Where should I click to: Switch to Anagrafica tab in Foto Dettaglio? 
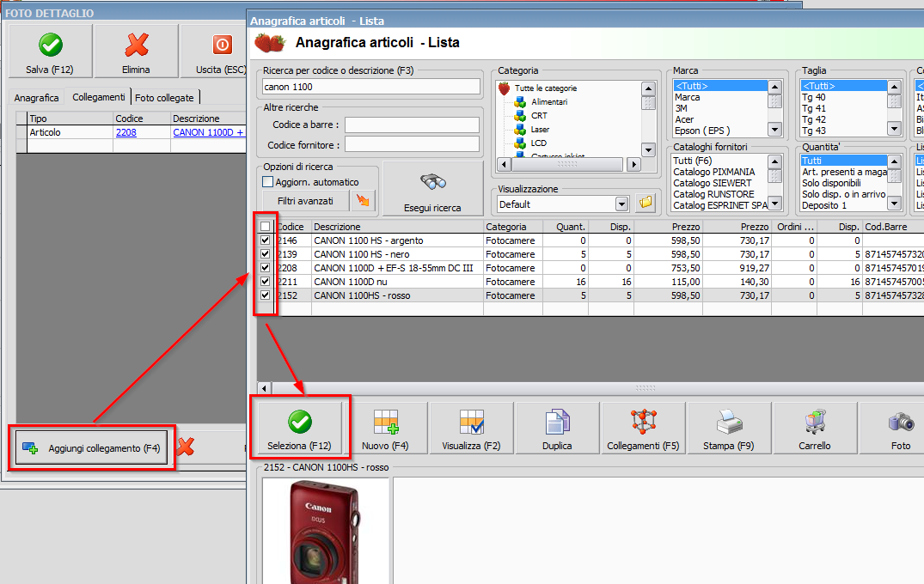click(37, 98)
